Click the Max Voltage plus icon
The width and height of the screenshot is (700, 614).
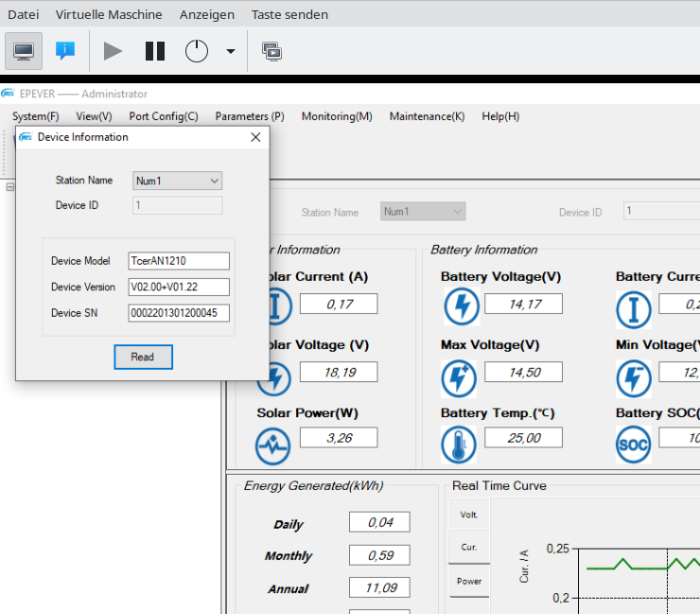[x=460, y=377]
